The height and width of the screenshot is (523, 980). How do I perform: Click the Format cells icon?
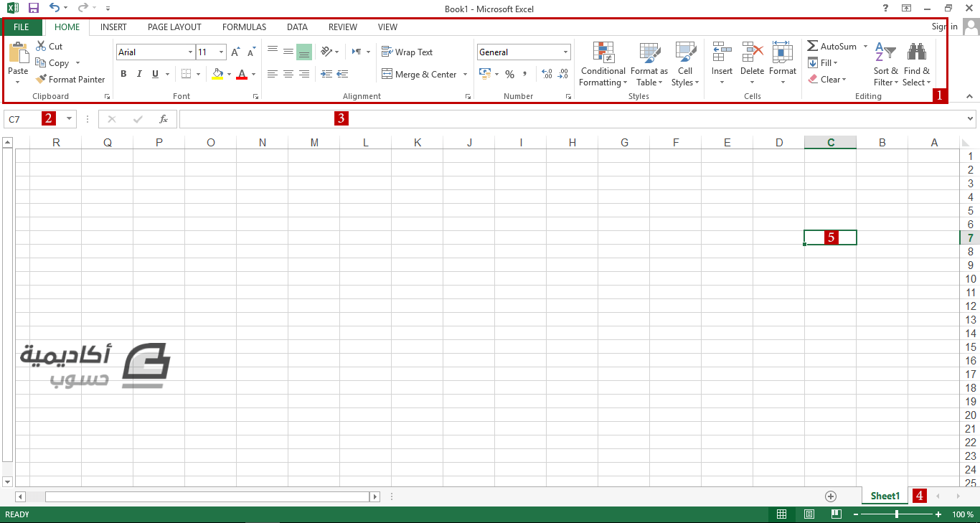pos(783,52)
